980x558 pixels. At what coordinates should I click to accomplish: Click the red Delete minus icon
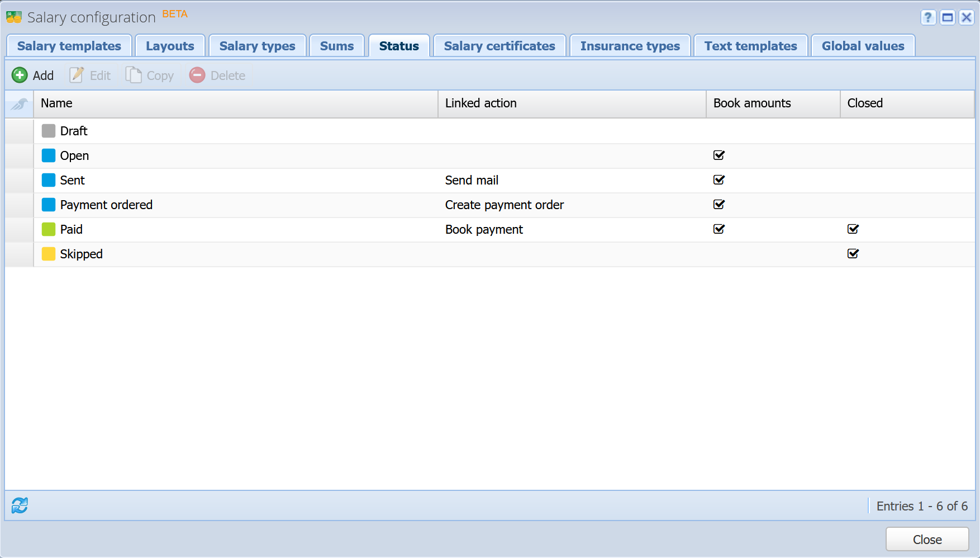197,75
